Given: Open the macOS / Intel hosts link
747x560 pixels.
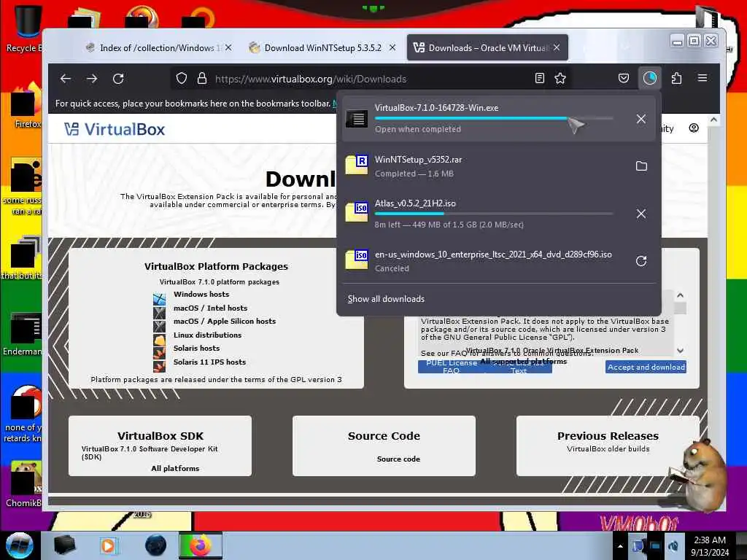Looking at the screenshot, I should pyautogui.click(x=210, y=308).
